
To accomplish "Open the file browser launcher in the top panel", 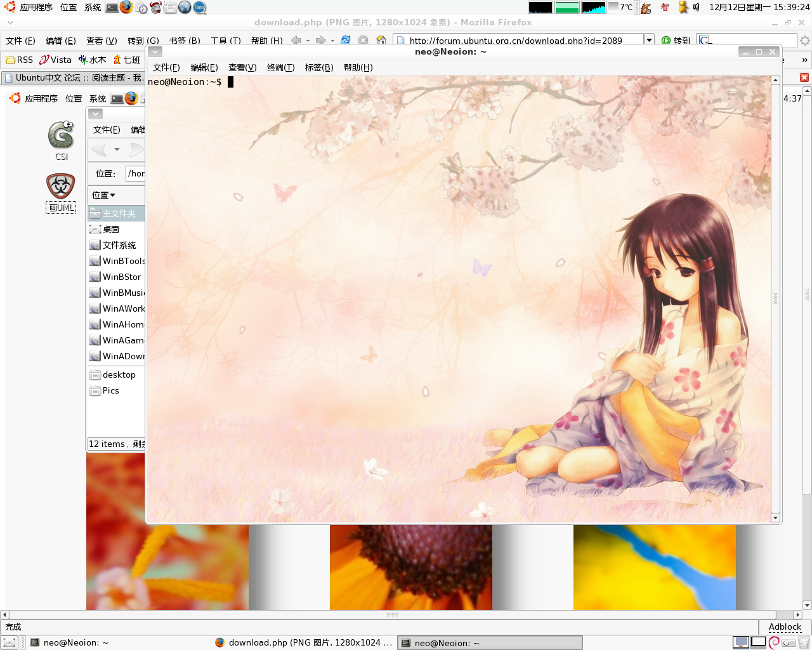I will [x=170, y=8].
